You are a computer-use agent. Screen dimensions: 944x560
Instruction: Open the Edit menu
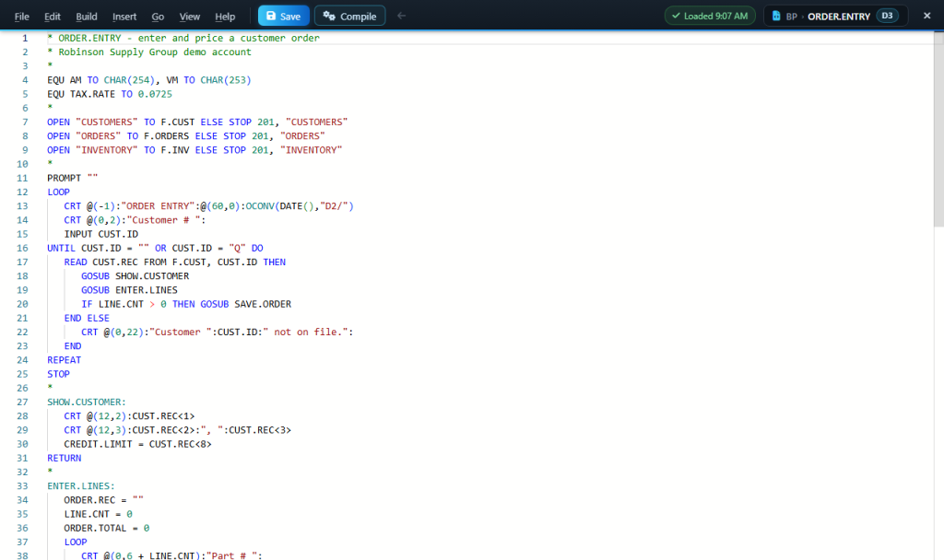[53, 17]
